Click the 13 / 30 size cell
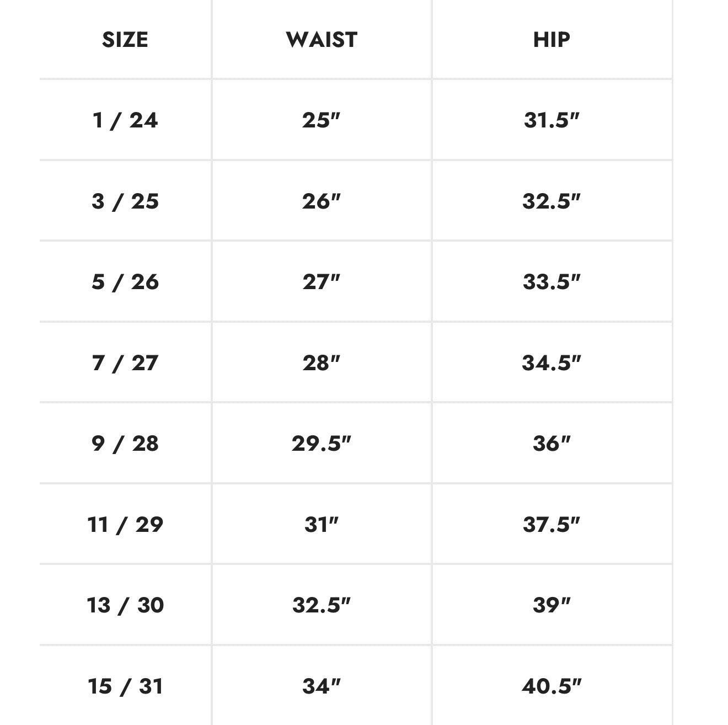Viewport: 728px width, 725px height. click(125, 605)
